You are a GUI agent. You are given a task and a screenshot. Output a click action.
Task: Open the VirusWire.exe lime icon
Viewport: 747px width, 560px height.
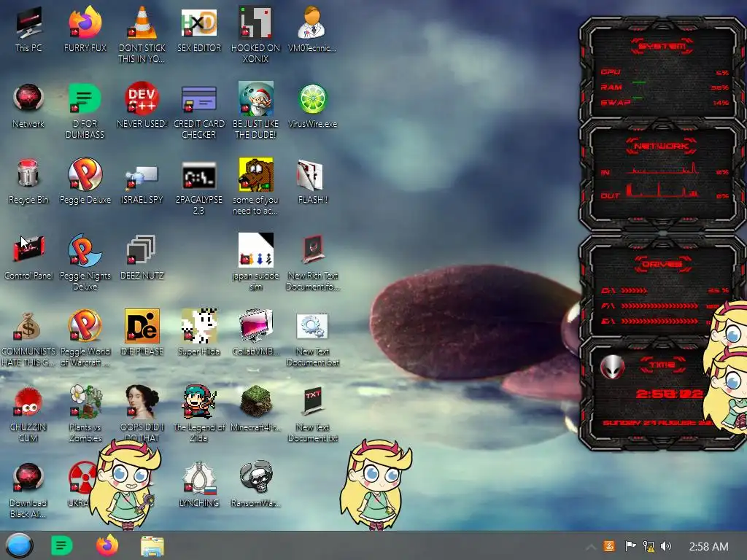(312, 106)
